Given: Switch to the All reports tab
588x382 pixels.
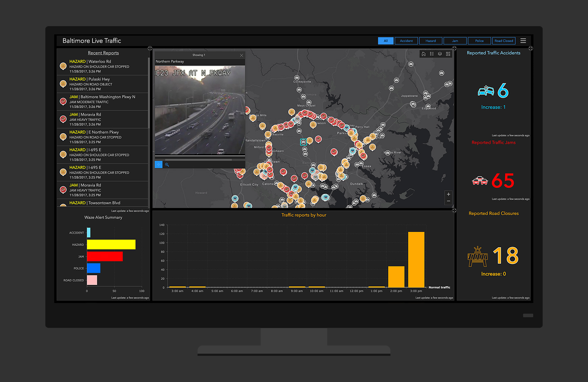Looking at the screenshot, I should [385, 41].
